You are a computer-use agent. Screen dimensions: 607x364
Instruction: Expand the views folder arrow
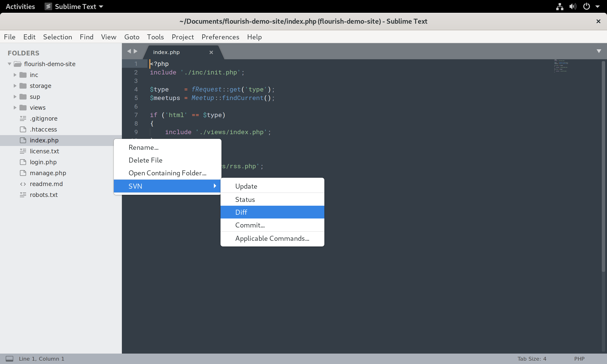tap(15, 107)
